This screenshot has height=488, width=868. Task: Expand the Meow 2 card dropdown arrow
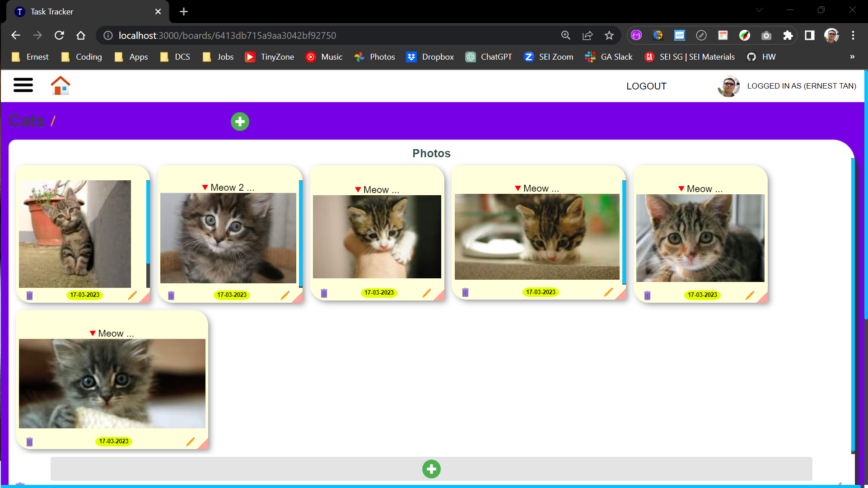click(x=205, y=187)
